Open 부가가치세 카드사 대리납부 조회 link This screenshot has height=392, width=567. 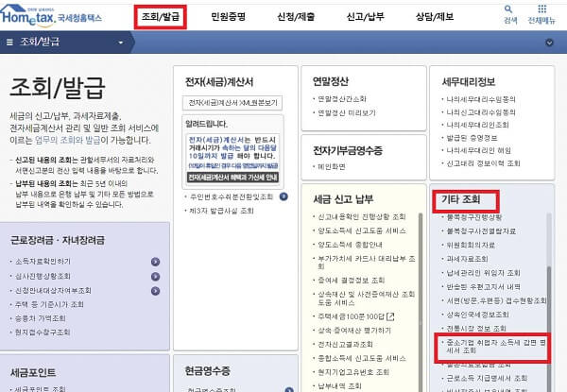pyautogui.click(x=367, y=263)
